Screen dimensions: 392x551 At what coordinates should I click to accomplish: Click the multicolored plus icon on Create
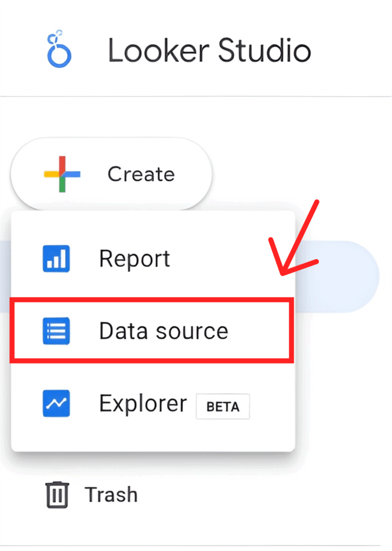62,174
